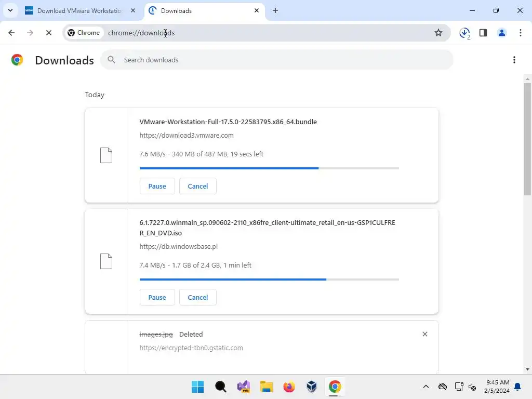Open https://download3.vmware.com link
Screen dimensions: 532x399
[x=187, y=136]
